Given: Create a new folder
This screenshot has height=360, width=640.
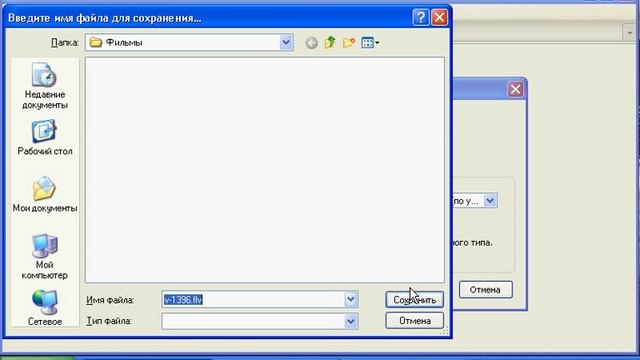Looking at the screenshot, I should tap(349, 42).
